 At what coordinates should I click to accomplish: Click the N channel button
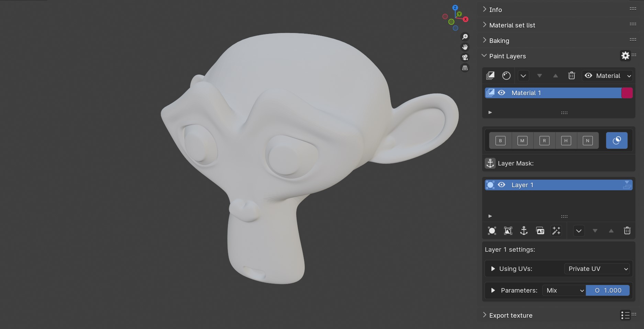(x=587, y=140)
